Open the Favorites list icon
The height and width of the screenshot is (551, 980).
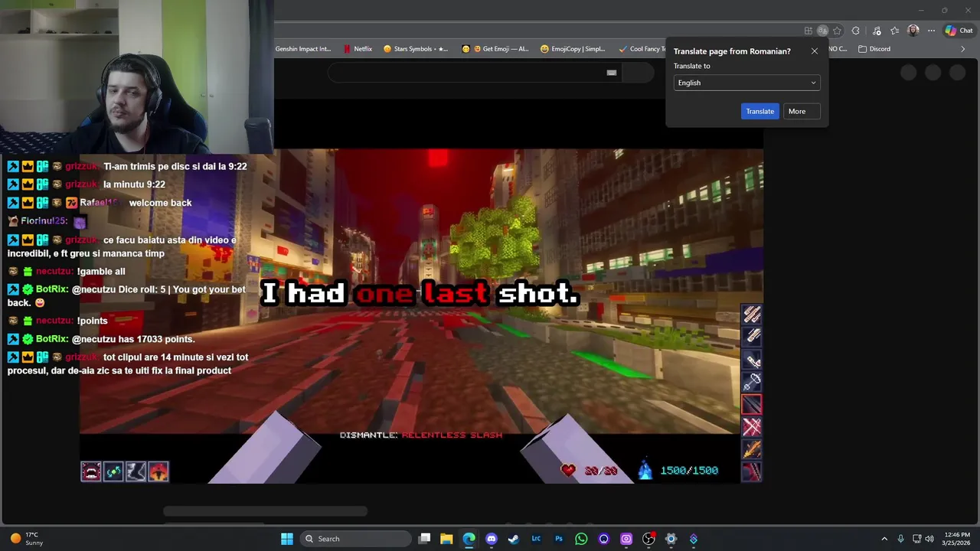click(x=894, y=31)
